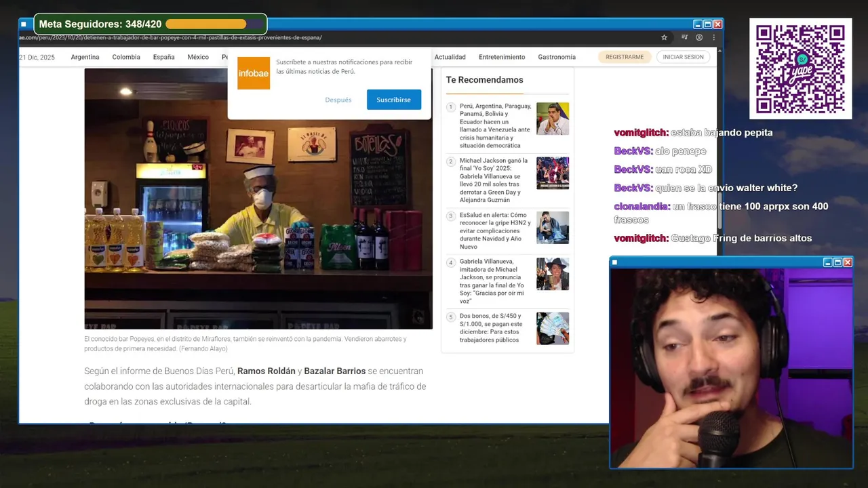This screenshot has height=488, width=868.
Task: Minimize the webcam window
Action: (827, 262)
